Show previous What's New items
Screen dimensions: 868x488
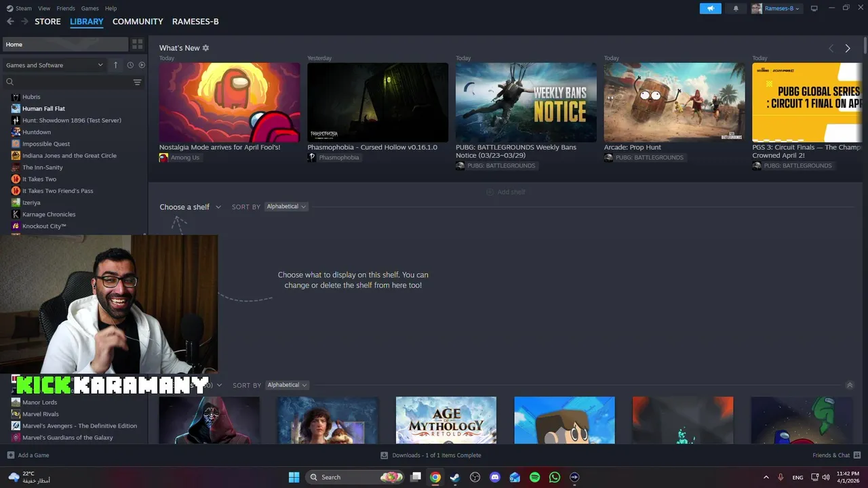pyautogui.click(x=831, y=48)
